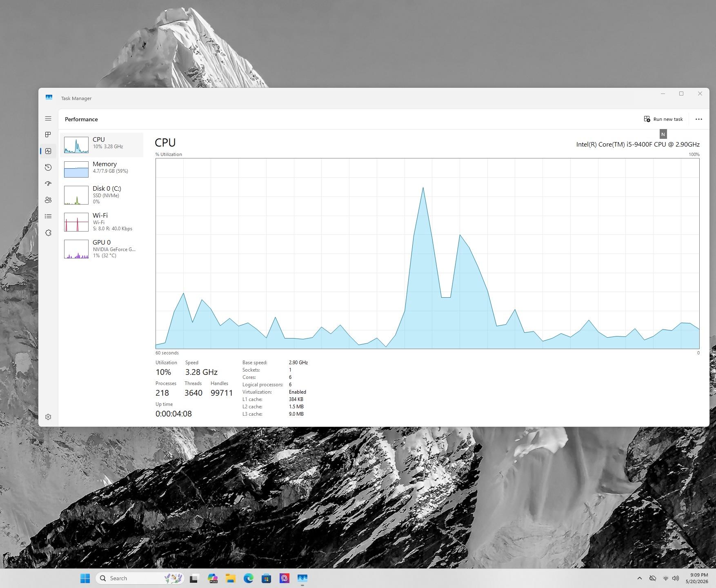This screenshot has width=716, height=588.
Task: Open the three-dot more options menu
Action: [698, 119]
